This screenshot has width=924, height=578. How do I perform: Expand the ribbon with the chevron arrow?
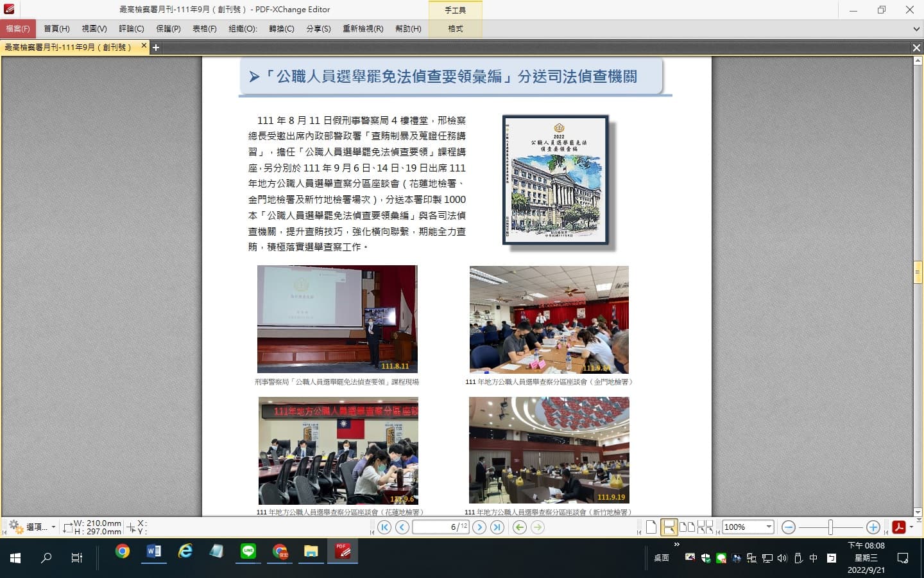click(916, 29)
